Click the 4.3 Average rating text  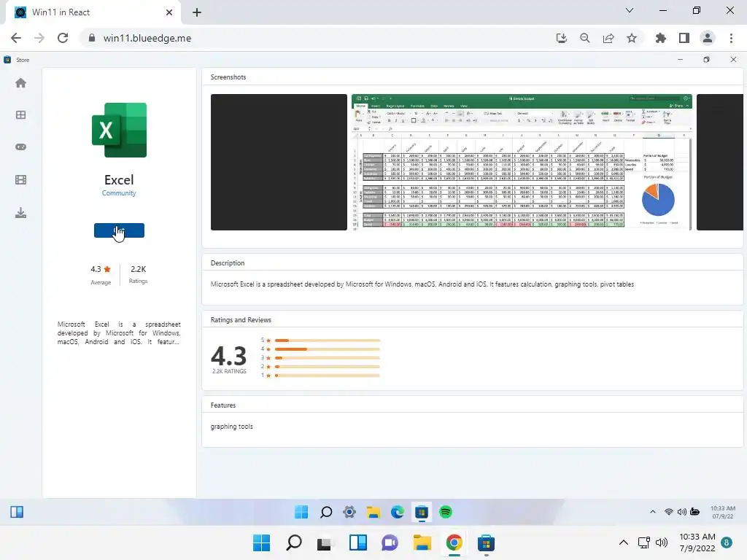coord(101,275)
